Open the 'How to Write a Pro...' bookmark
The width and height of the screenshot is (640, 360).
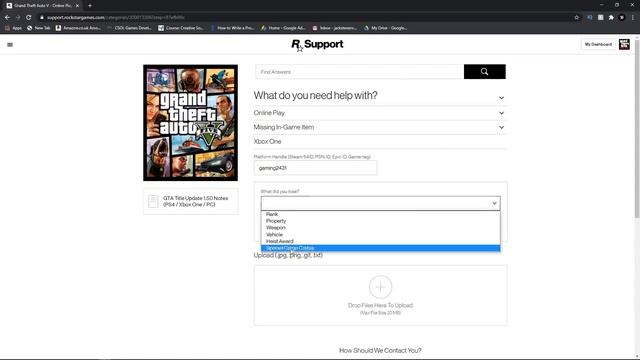click(x=233, y=28)
